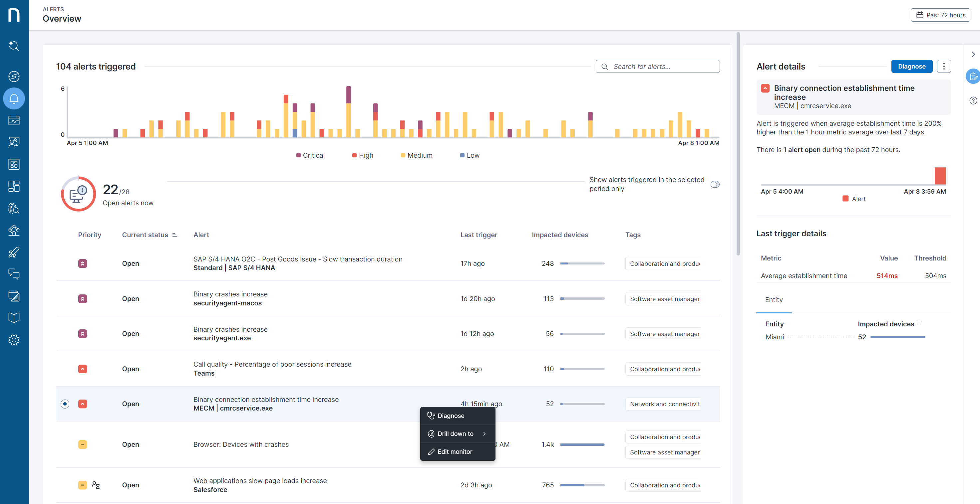Screen dimensions: 980x504
Task: Toggle show alerts in selected period only
Action: pos(715,184)
